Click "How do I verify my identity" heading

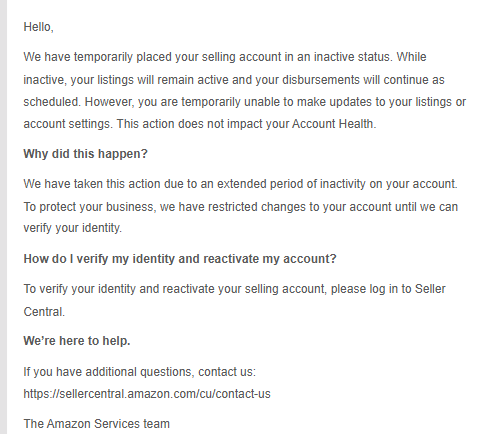(180, 259)
